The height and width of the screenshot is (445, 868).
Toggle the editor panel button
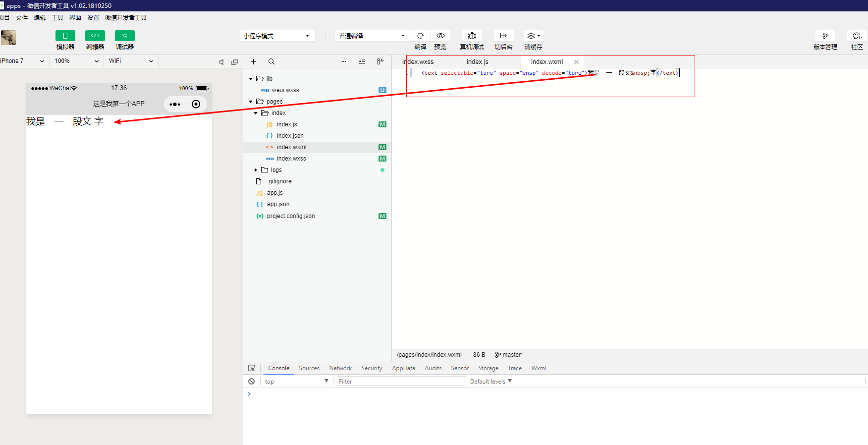pos(95,36)
